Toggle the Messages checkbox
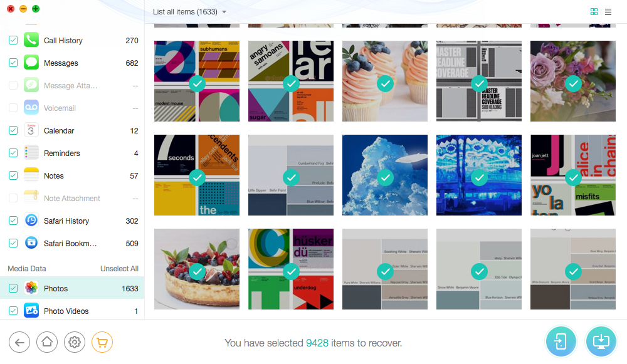 [x=13, y=63]
